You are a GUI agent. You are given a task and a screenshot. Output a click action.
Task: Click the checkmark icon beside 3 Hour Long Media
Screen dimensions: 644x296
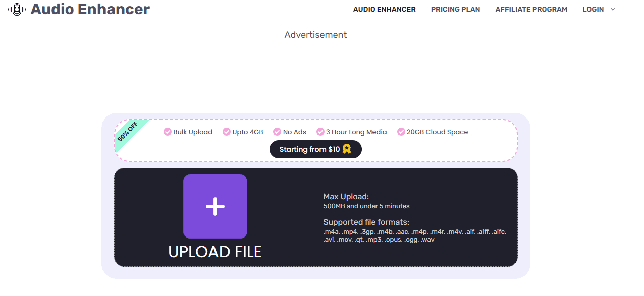320,132
